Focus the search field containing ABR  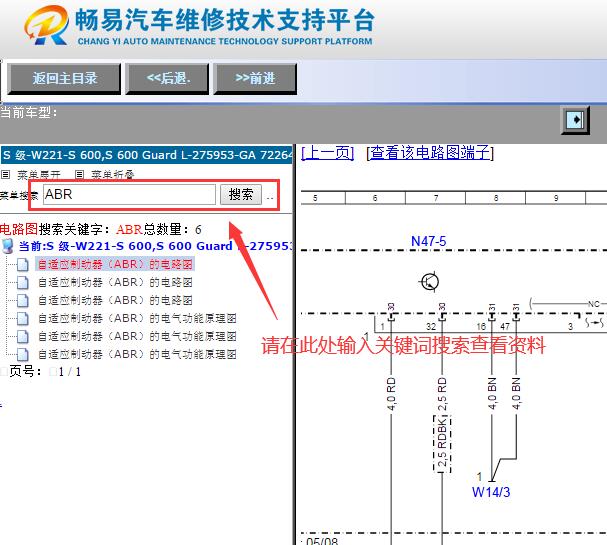(x=129, y=194)
